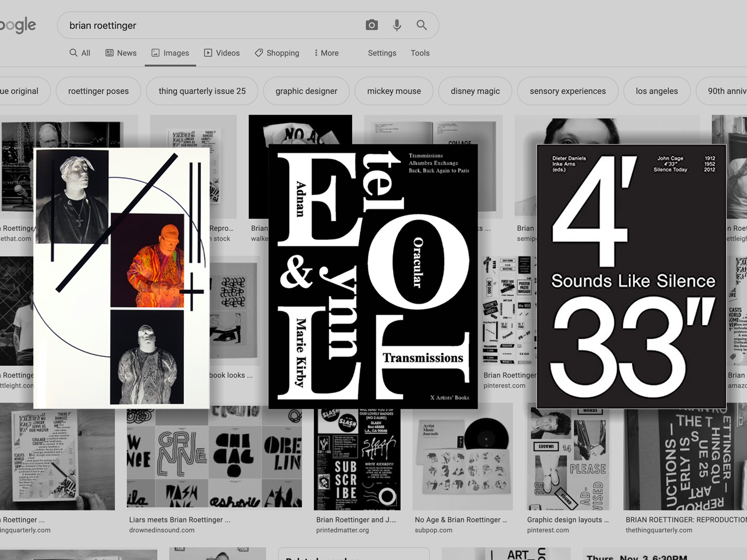Select the sensory experiences filter chip
The width and height of the screenshot is (747, 560).
[568, 91]
